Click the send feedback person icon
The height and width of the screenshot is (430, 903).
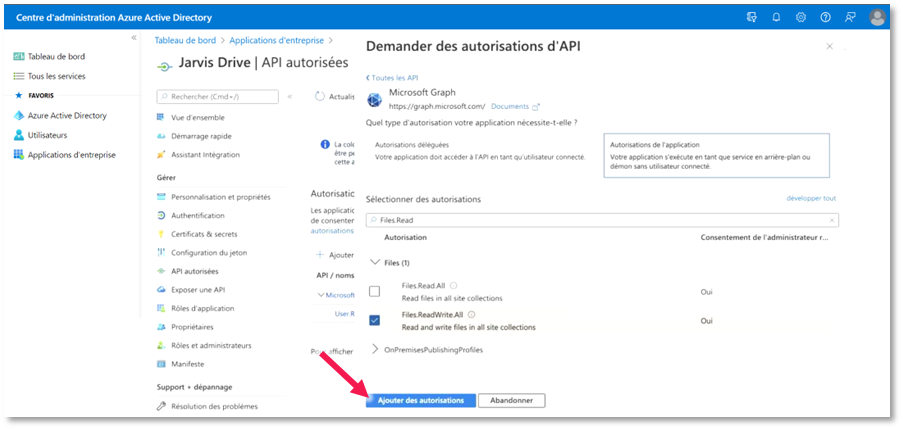pos(850,17)
